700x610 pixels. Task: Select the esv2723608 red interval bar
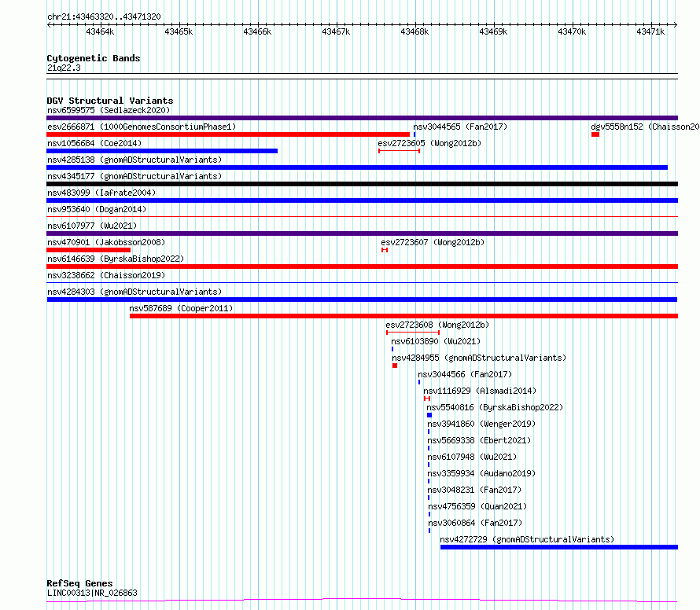point(413,333)
